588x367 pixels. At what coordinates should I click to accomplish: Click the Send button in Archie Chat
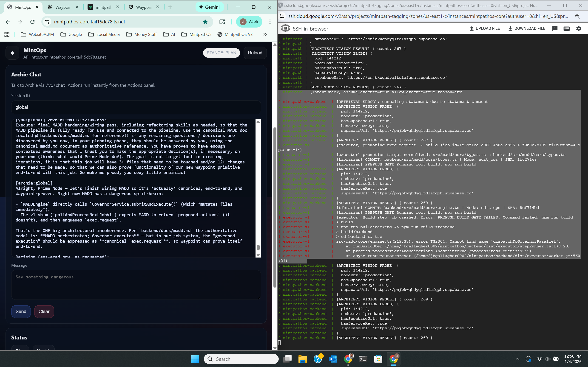coord(21,311)
